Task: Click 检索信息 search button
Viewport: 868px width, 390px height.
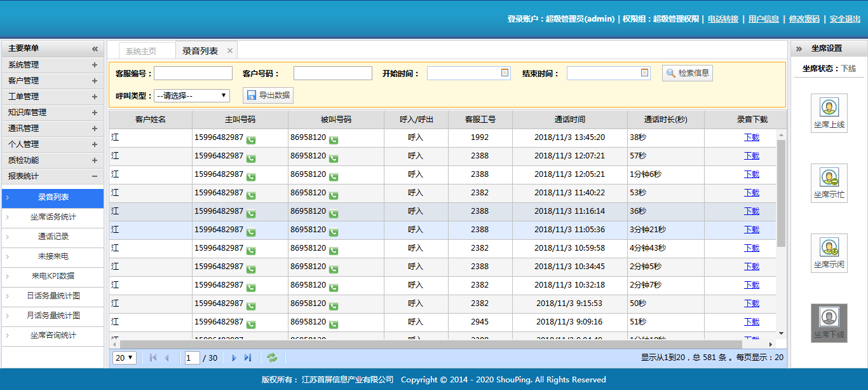Action: [688, 73]
